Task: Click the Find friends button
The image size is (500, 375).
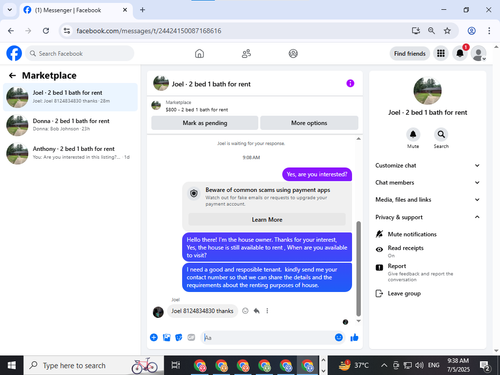Action: (410, 53)
